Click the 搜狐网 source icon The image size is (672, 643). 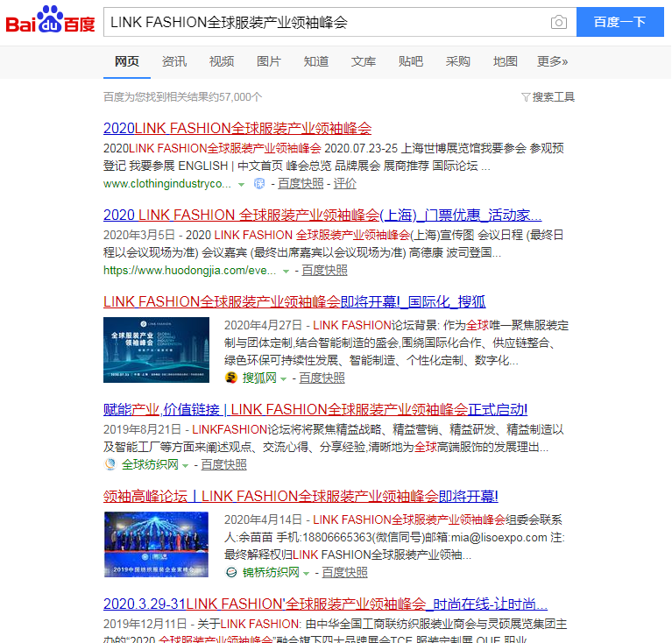231,378
